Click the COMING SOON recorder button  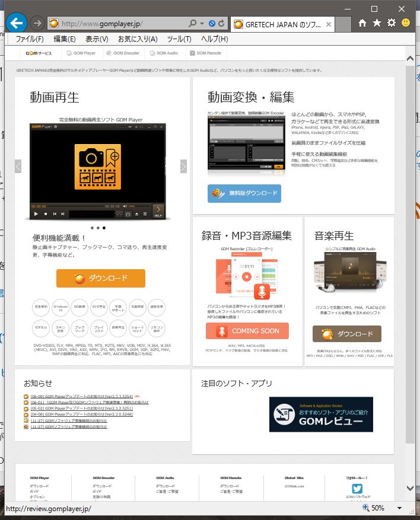coord(247,331)
